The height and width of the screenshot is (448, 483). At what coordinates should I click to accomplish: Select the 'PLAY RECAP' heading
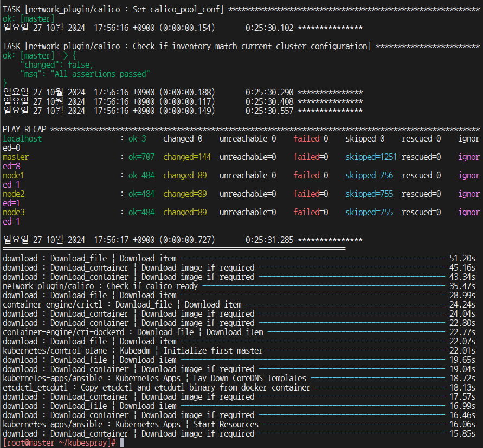(24, 130)
